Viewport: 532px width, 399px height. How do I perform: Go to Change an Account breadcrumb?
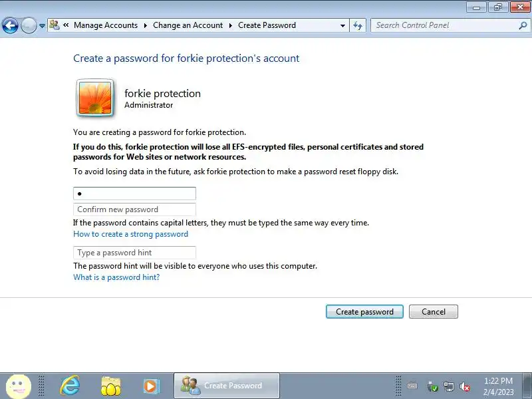pyautogui.click(x=188, y=25)
